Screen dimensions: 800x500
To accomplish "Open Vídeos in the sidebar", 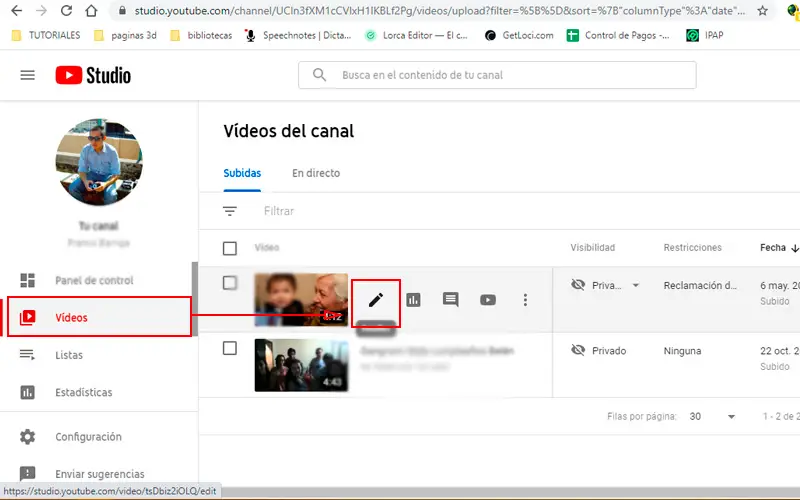I will click(99, 317).
